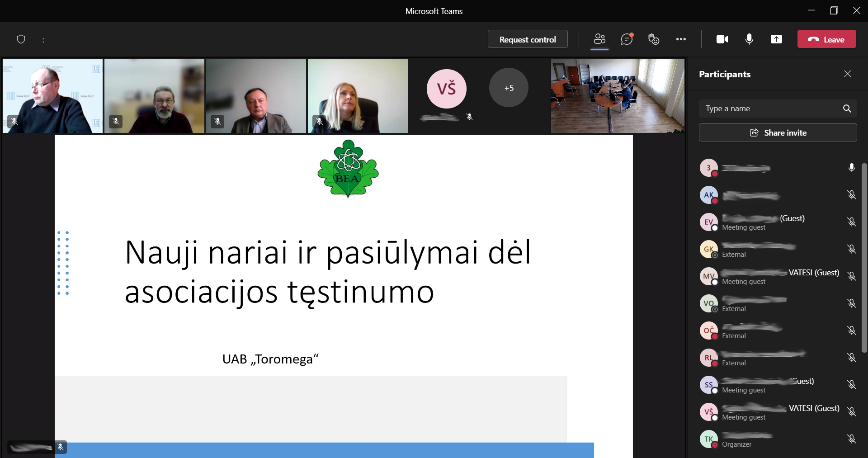Click the meeting timer display
Screen dimensions: 868x458
pyautogui.click(x=43, y=40)
